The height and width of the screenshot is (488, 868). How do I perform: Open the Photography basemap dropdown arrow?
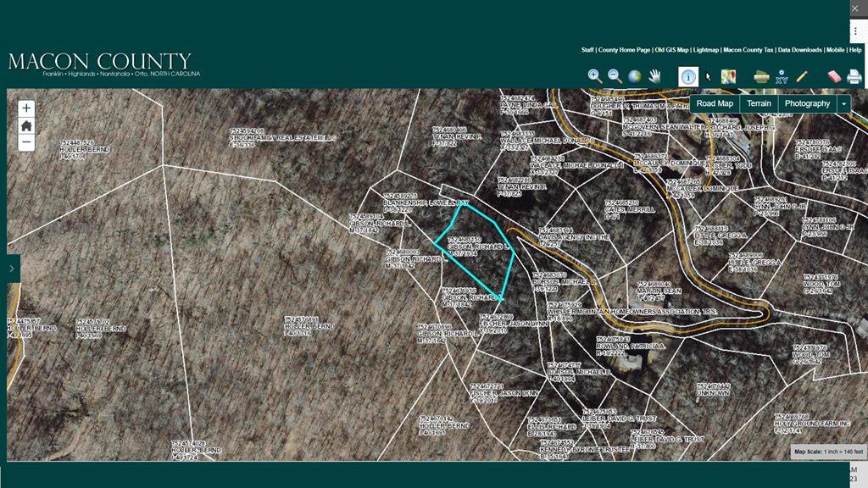click(843, 103)
